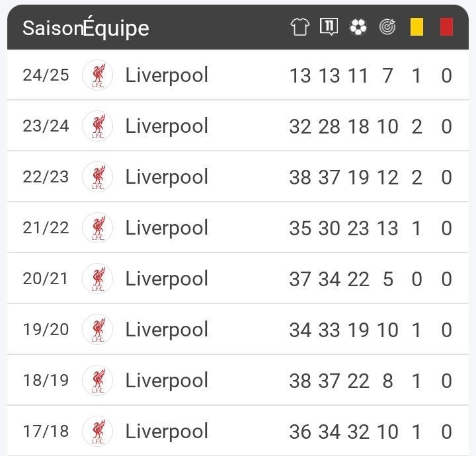Viewport: 476px width, 456px height.
Task: Click the target assists icon
Action: 387,27
